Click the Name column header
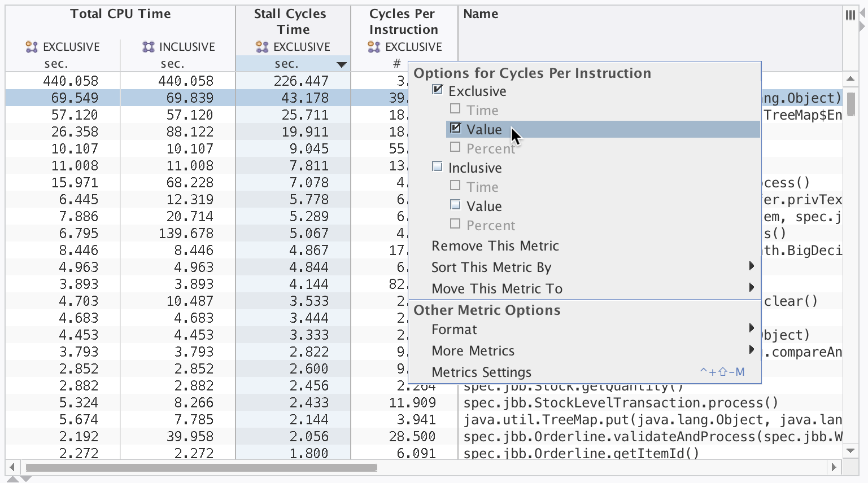Screen dimensions: 868x483 481,14
